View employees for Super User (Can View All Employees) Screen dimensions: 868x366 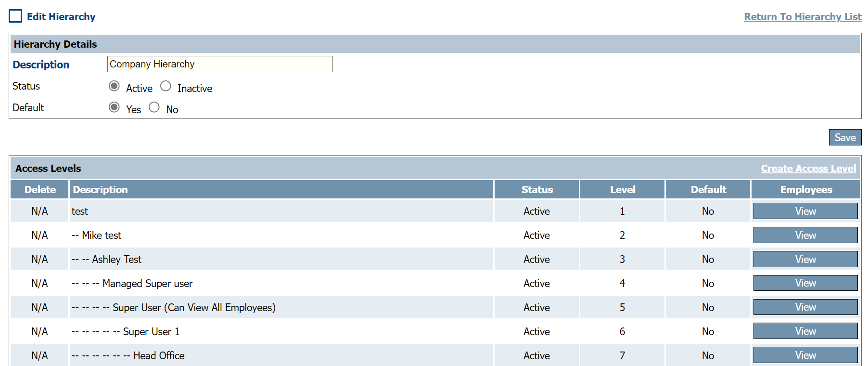click(805, 307)
